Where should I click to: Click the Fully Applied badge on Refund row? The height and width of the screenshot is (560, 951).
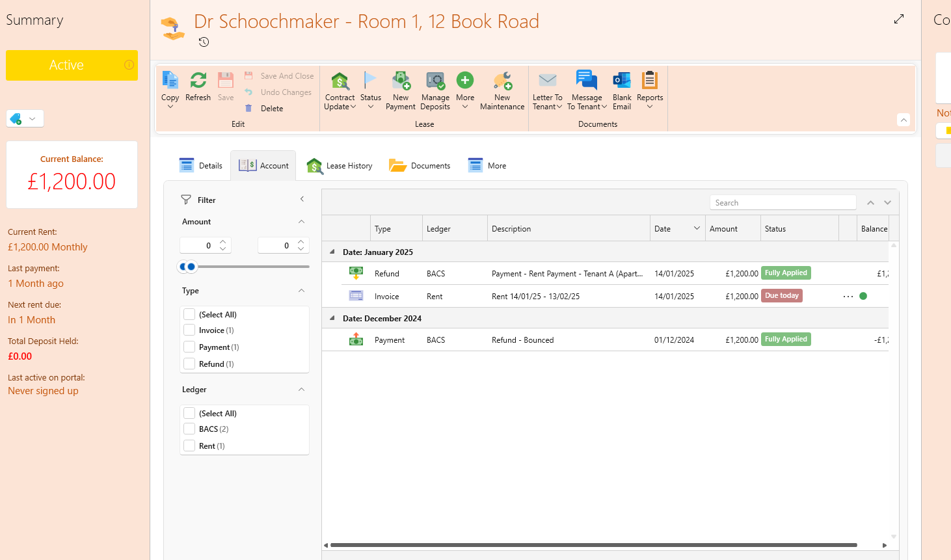[786, 273]
